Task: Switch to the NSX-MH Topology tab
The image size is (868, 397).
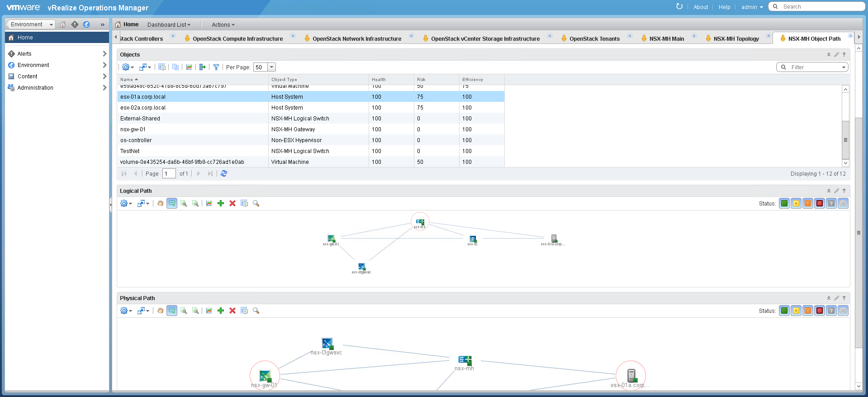Action: 736,39
